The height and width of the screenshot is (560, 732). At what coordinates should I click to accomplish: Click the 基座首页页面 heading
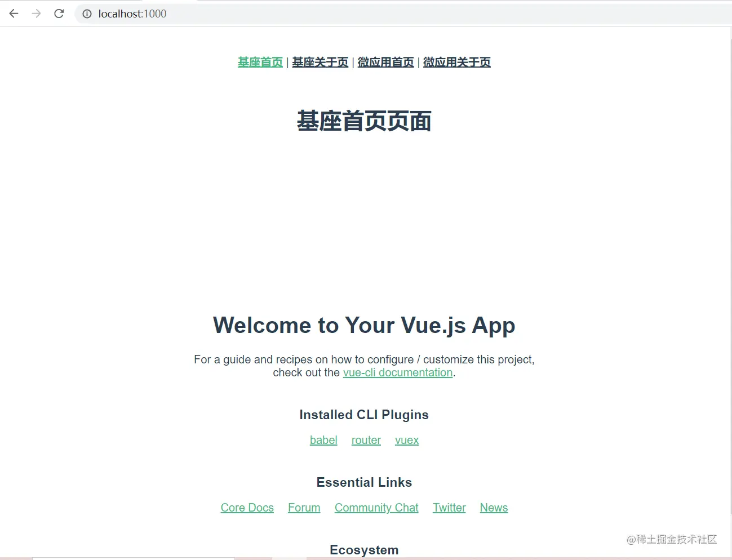pos(364,121)
